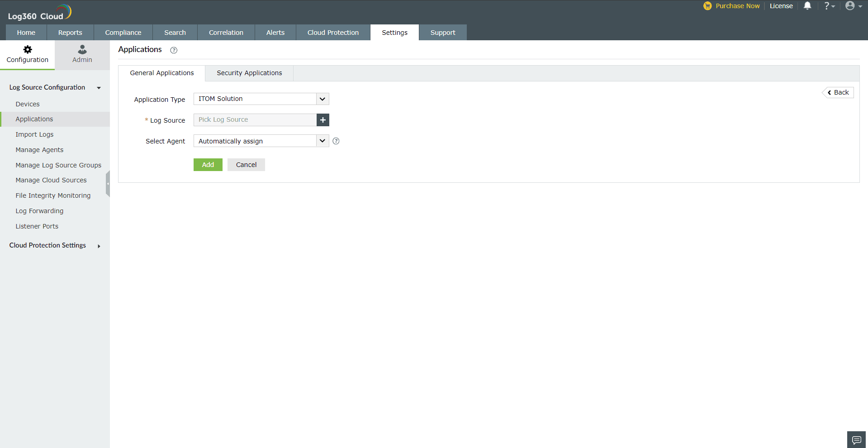The image size is (868, 448).
Task: Click the Back button
Action: 838,92
